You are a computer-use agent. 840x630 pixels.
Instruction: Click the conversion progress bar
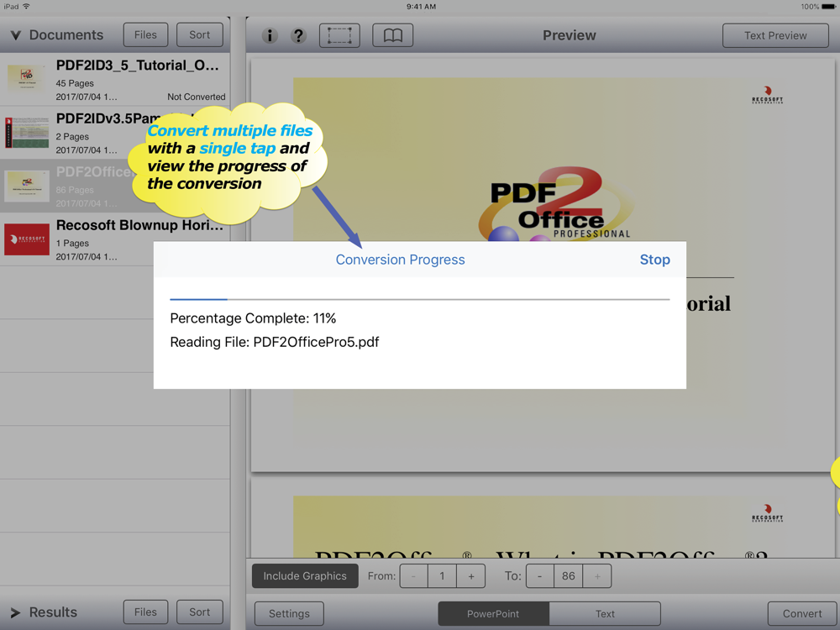click(419, 300)
